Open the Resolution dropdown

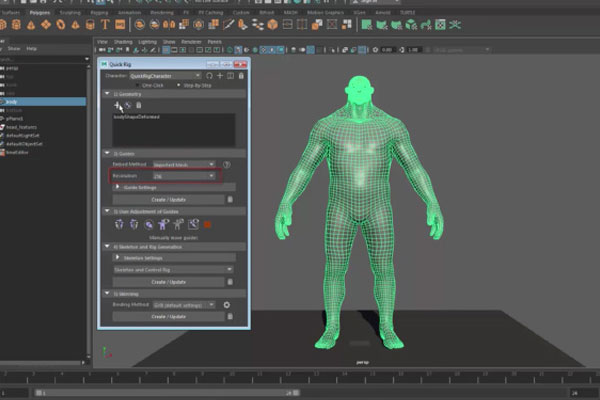pos(182,176)
